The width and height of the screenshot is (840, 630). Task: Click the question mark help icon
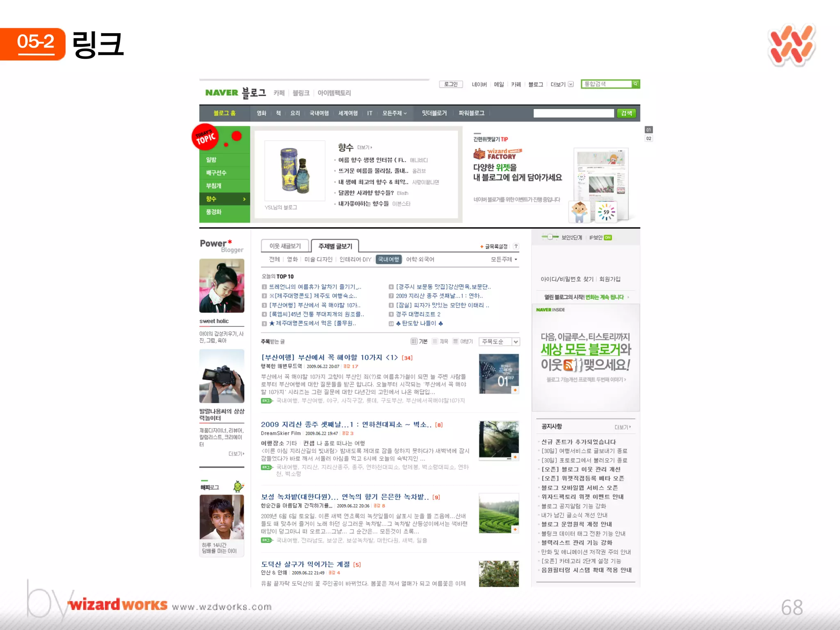point(516,246)
